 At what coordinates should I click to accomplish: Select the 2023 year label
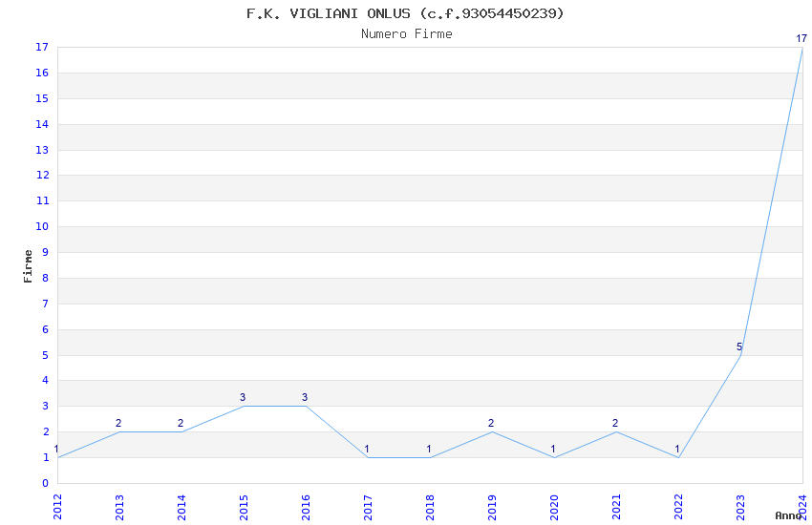tap(741, 507)
